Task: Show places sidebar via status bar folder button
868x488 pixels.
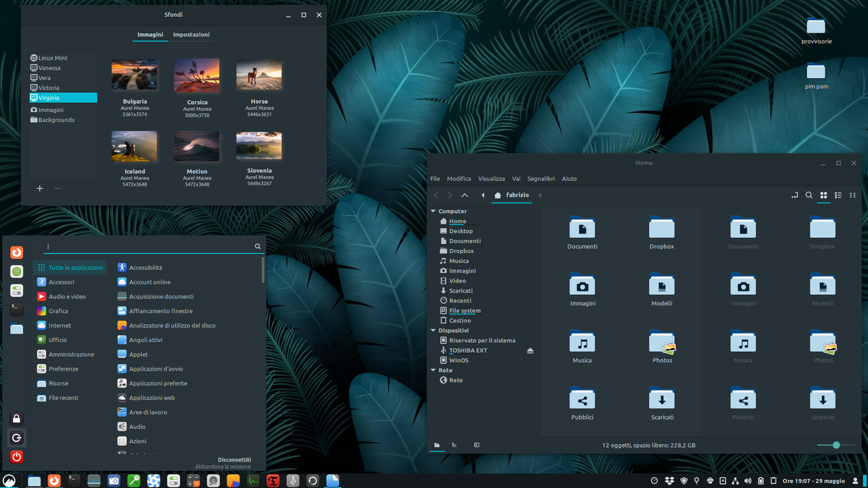Action: [437, 445]
